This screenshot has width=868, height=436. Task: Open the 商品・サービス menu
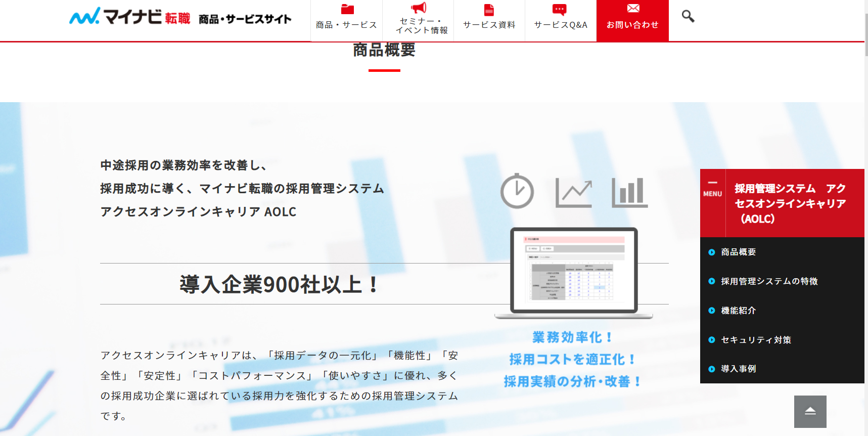pyautogui.click(x=347, y=21)
